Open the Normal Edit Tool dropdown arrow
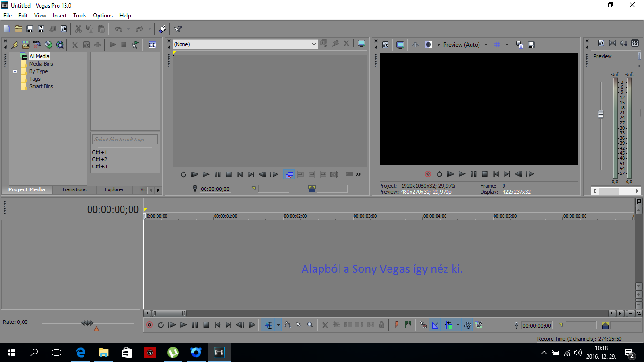Viewport: 644px width, 362px height. pos(278,325)
